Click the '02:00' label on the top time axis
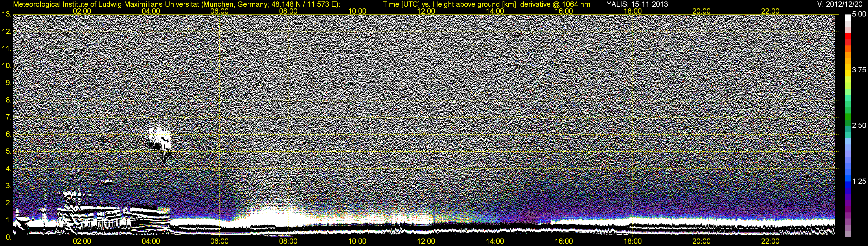This screenshot has width=868, height=246. click(82, 11)
